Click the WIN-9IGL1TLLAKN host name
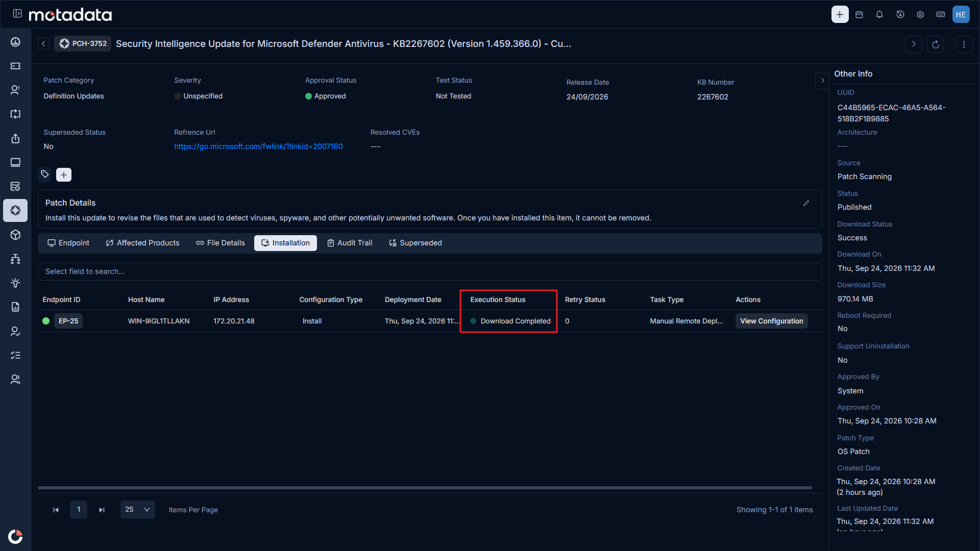This screenshot has width=980, height=551. [x=159, y=321]
